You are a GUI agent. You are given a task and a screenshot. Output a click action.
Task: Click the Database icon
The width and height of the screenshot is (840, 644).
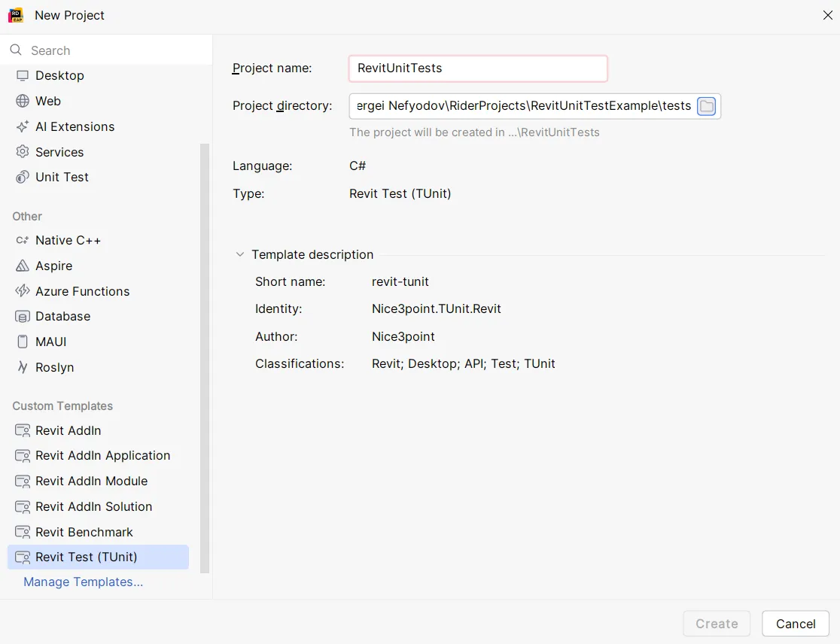click(x=23, y=317)
